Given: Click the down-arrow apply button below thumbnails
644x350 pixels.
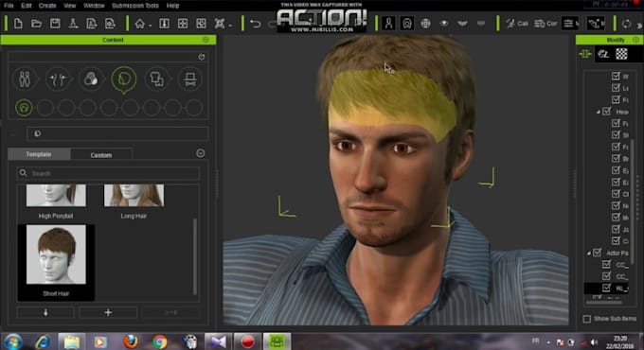Looking at the screenshot, I should tap(45, 312).
